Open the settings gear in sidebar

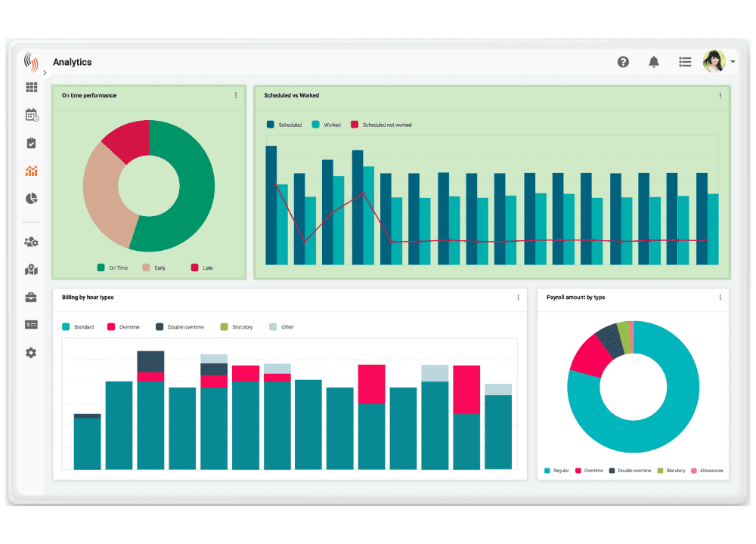click(31, 353)
